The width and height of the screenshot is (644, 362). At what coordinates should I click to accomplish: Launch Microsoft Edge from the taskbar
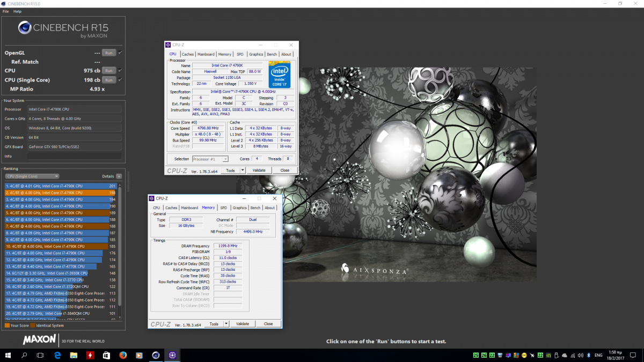[x=57, y=355]
